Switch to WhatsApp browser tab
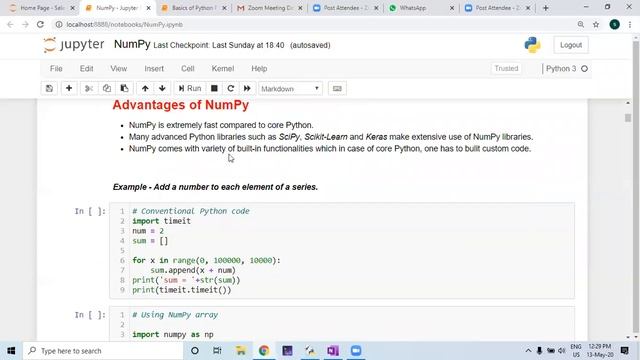The height and width of the screenshot is (360, 640). [420, 8]
